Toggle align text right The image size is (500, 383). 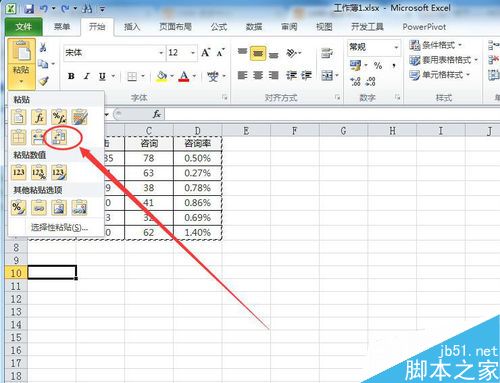click(x=274, y=76)
